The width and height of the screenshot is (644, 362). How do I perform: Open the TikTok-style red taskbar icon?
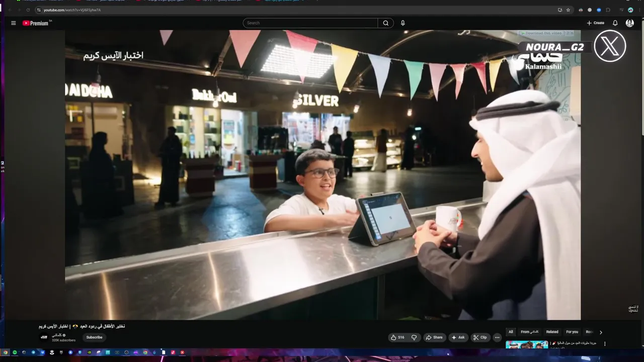(173, 352)
